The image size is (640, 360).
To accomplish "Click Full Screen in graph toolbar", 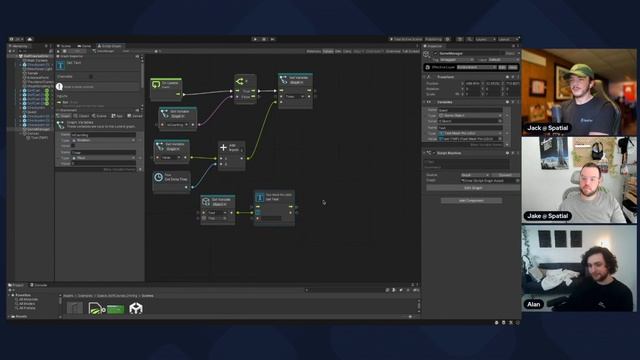I will click(411, 51).
